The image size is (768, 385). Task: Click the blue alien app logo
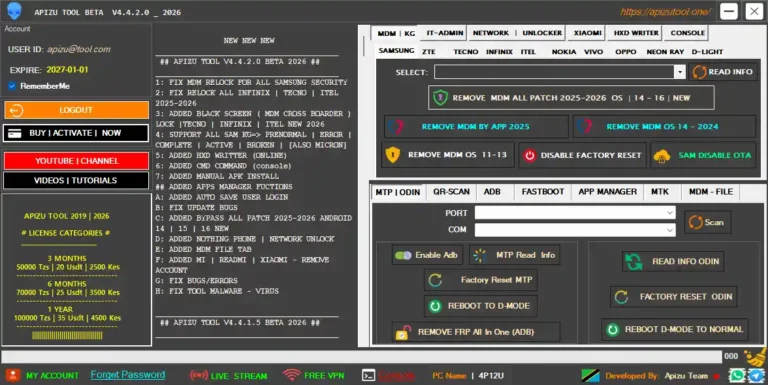click(14, 11)
